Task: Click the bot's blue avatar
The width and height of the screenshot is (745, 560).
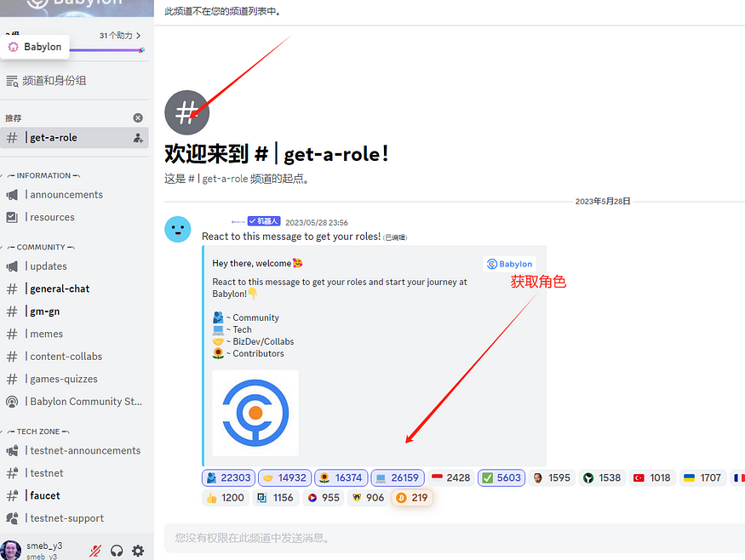Action: [x=178, y=230]
